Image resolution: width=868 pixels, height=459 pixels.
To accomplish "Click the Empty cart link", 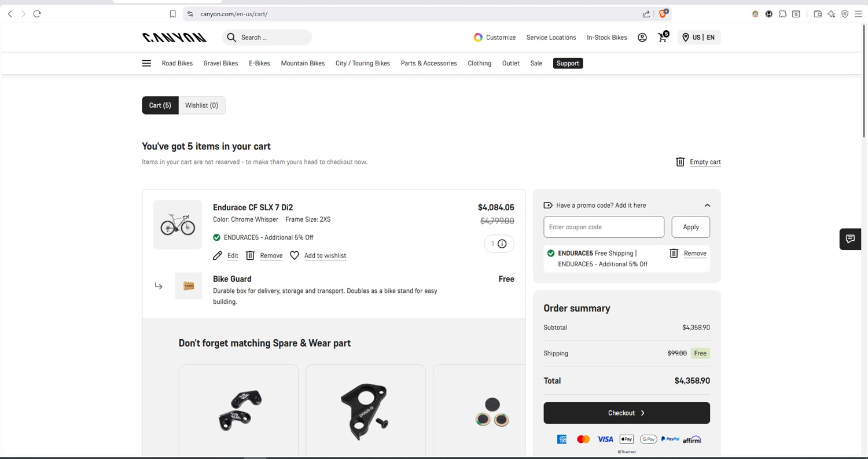I will tap(705, 162).
